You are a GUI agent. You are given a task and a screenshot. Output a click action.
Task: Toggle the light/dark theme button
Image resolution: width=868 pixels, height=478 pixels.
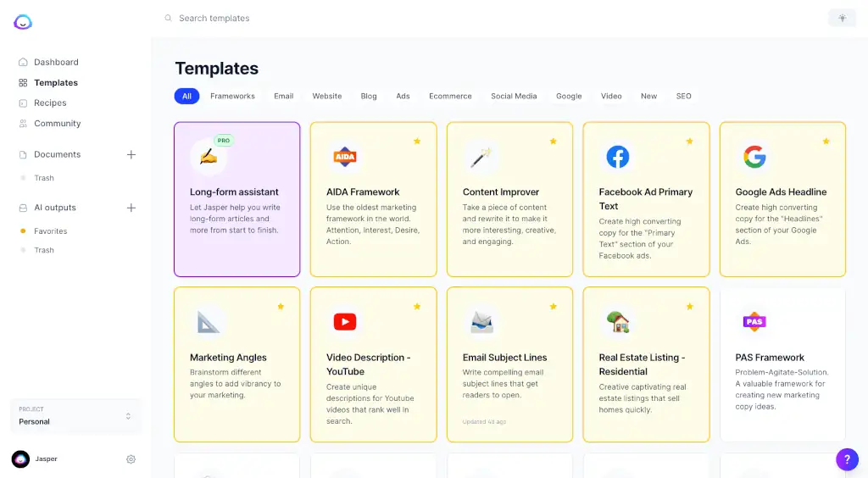pos(842,19)
